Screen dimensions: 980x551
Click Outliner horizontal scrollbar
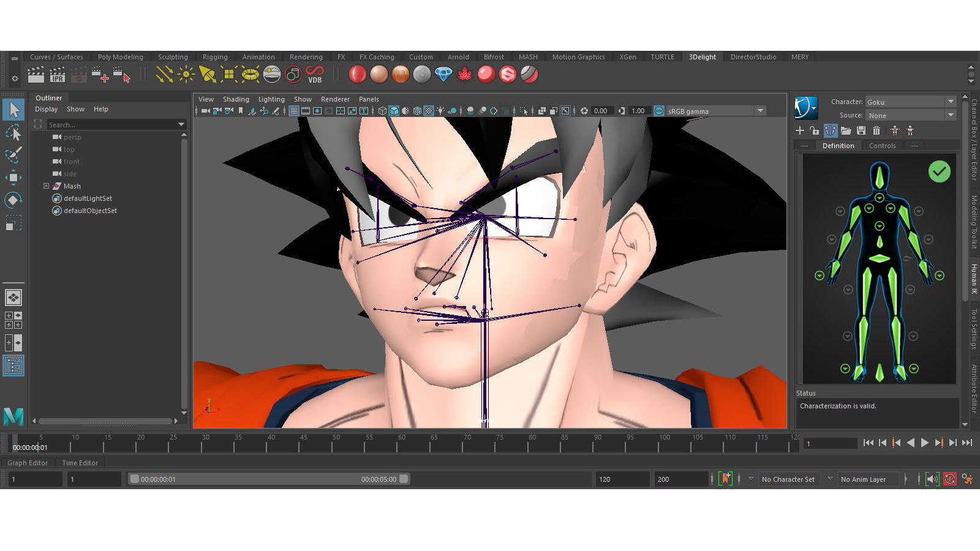105,421
